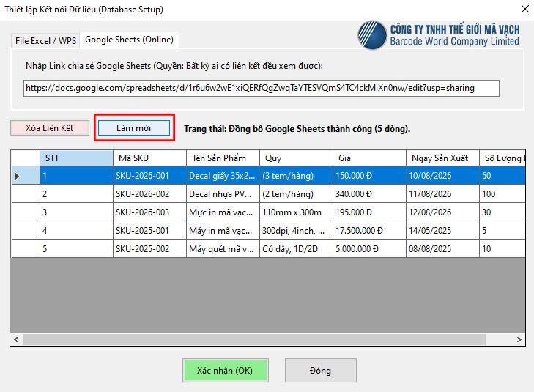Viewport: 534px width, 392px height.
Task: Click the row header of row SKU-2025-002
Action: tap(25, 249)
